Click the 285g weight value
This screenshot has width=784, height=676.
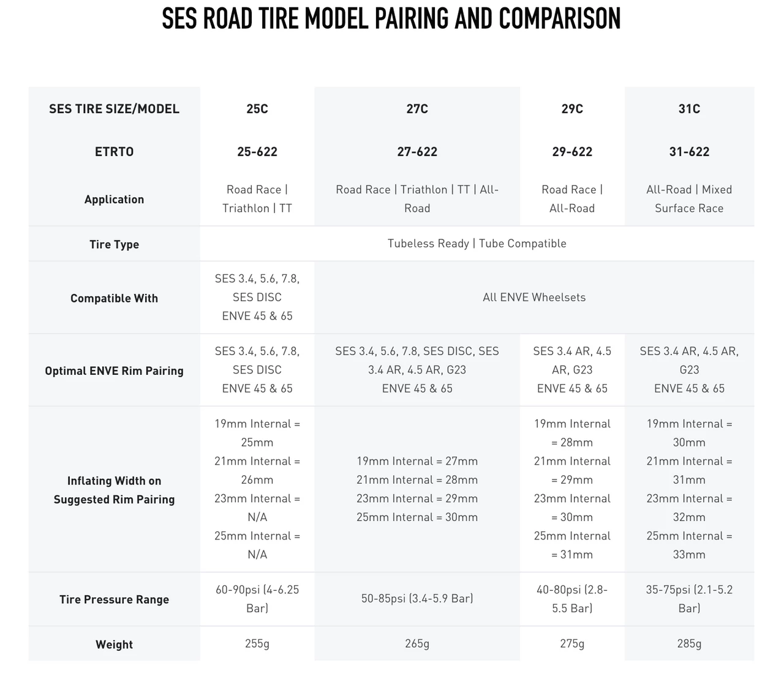pos(689,644)
